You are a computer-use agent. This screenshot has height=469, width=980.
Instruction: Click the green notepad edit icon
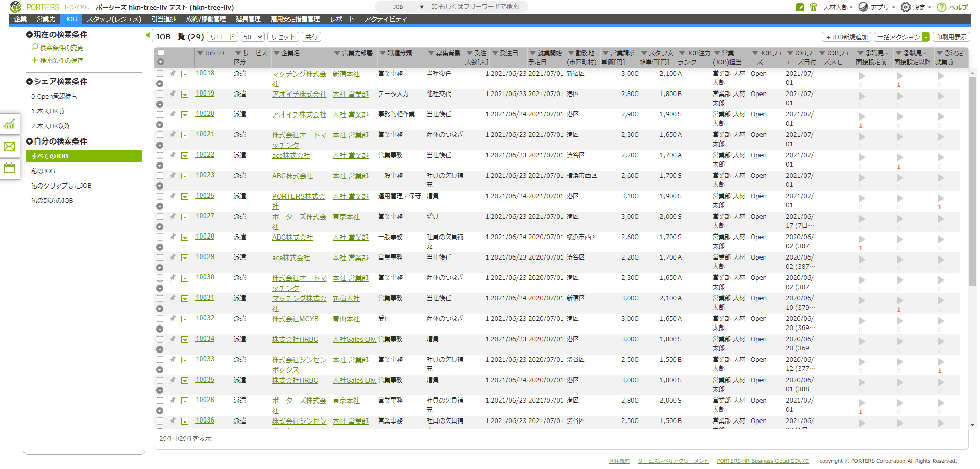click(x=800, y=7)
